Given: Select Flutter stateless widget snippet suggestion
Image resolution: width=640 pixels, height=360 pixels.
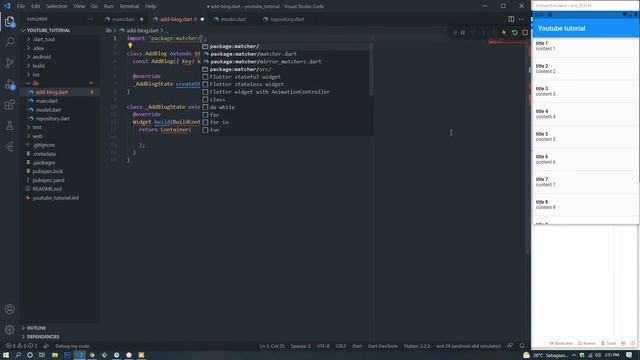Looking at the screenshot, I should [x=287, y=84].
